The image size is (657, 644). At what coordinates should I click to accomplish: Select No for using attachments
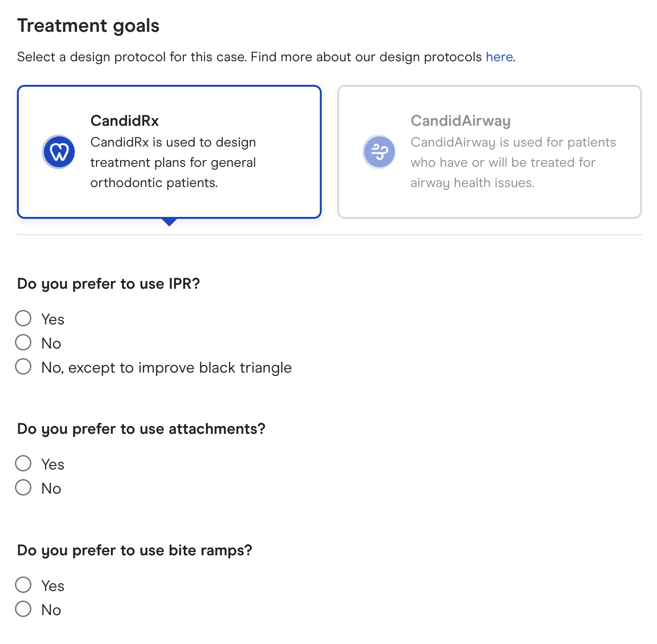coord(23,488)
